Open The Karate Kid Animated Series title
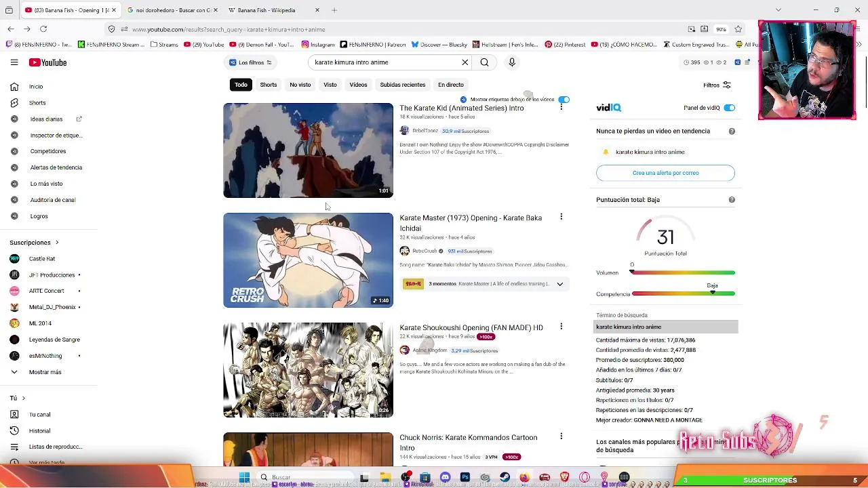Viewport: 868px width, 488px height. (x=462, y=108)
